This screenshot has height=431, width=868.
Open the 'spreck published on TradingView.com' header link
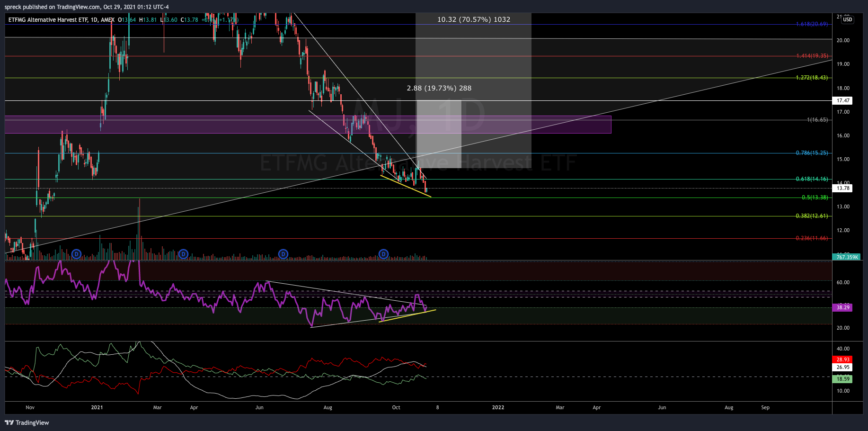tap(87, 7)
